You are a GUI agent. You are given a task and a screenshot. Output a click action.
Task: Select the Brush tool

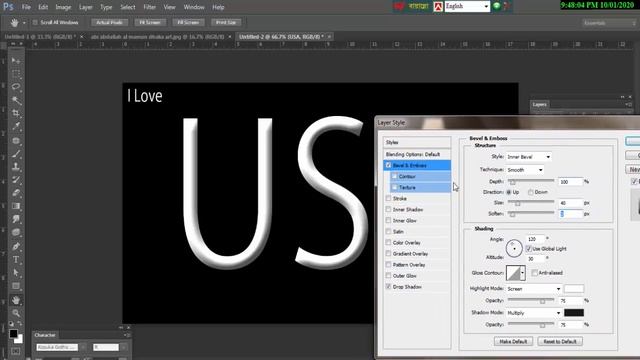click(16, 154)
